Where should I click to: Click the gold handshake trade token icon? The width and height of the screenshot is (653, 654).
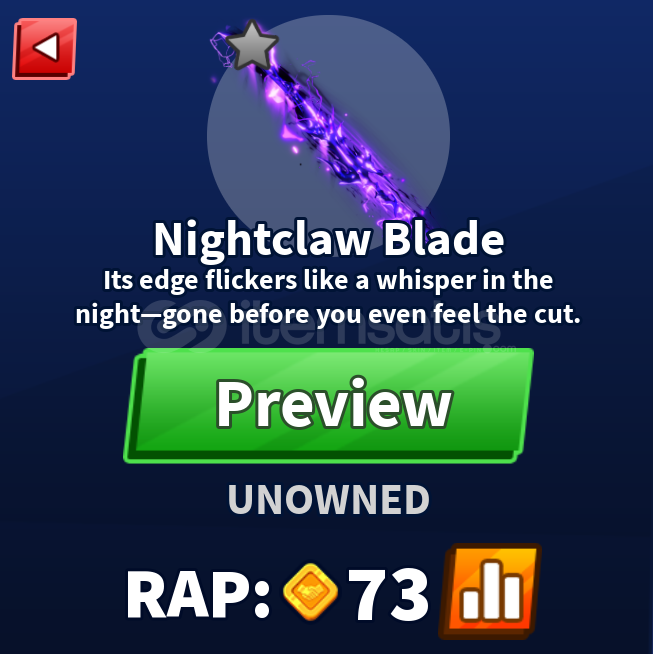point(310,591)
